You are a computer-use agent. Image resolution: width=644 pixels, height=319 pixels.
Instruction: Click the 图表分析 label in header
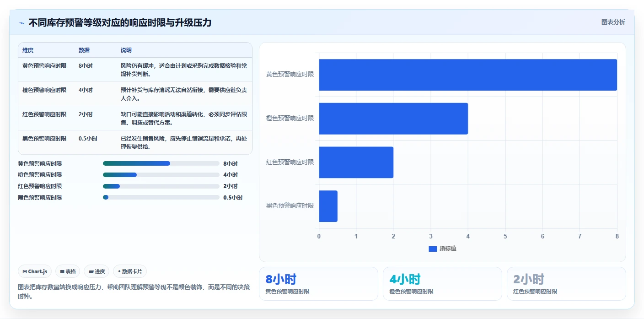pos(613,22)
